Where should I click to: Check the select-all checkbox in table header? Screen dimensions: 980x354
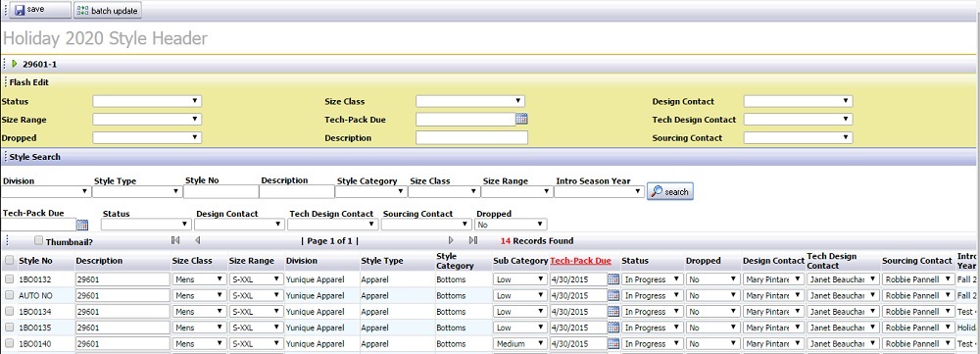10,260
